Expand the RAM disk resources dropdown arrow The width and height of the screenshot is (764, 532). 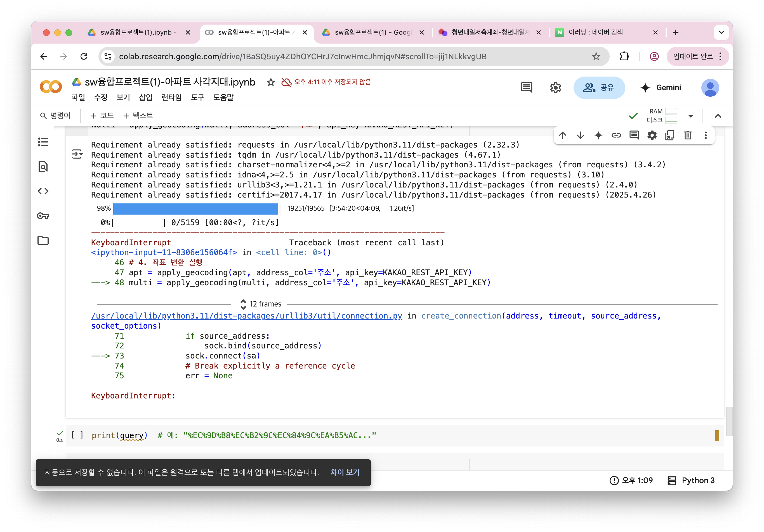point(690,116)
